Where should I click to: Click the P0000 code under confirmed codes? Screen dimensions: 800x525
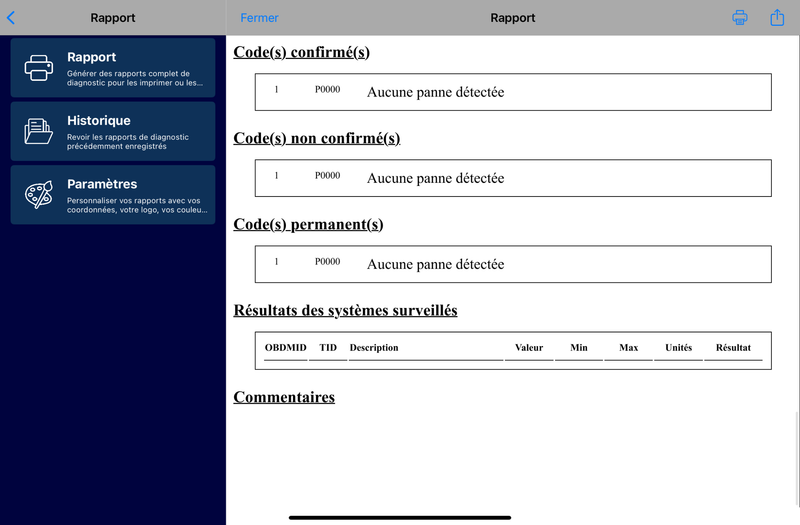coord(328,89)
